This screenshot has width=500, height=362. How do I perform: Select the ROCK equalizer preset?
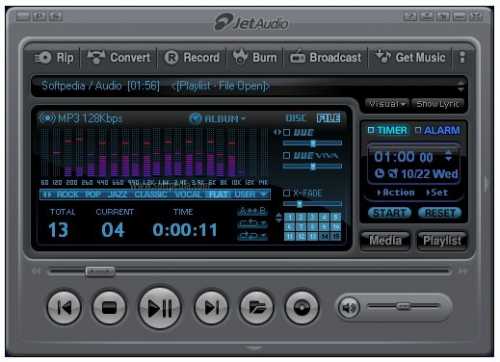click(68, 194)
